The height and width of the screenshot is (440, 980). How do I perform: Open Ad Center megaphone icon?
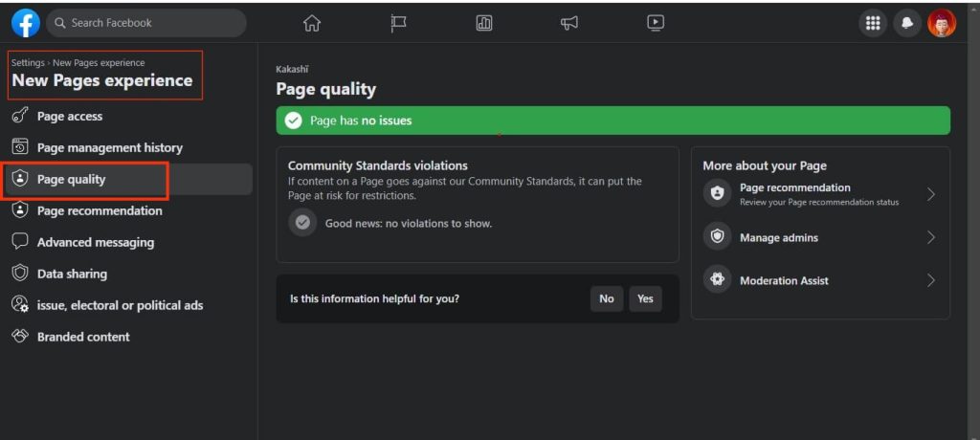[568, 23]
